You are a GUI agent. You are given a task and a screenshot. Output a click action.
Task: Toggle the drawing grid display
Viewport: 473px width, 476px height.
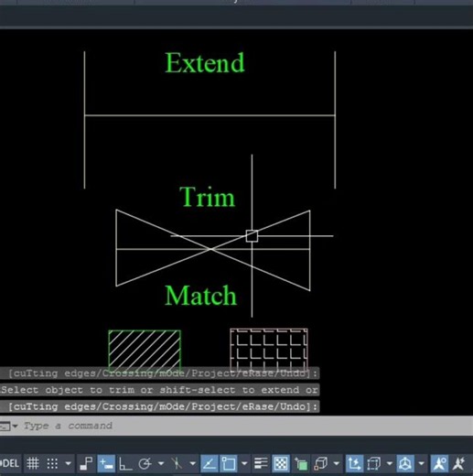pos(33,464)
